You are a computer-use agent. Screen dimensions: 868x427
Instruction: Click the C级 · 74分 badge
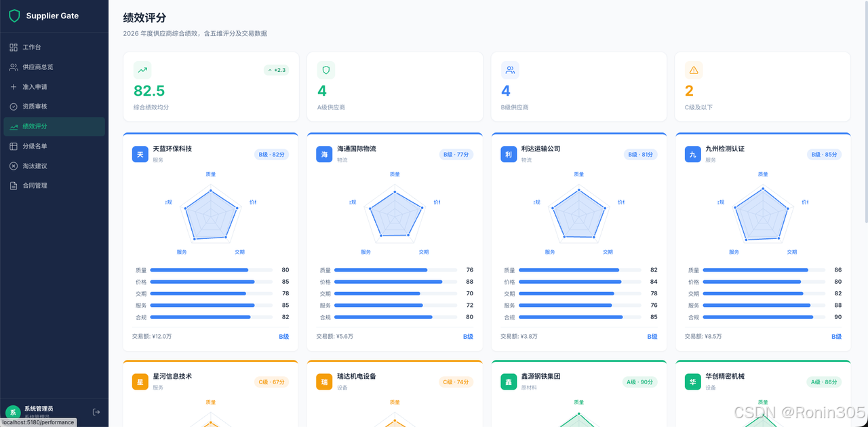tap(456, 382)
